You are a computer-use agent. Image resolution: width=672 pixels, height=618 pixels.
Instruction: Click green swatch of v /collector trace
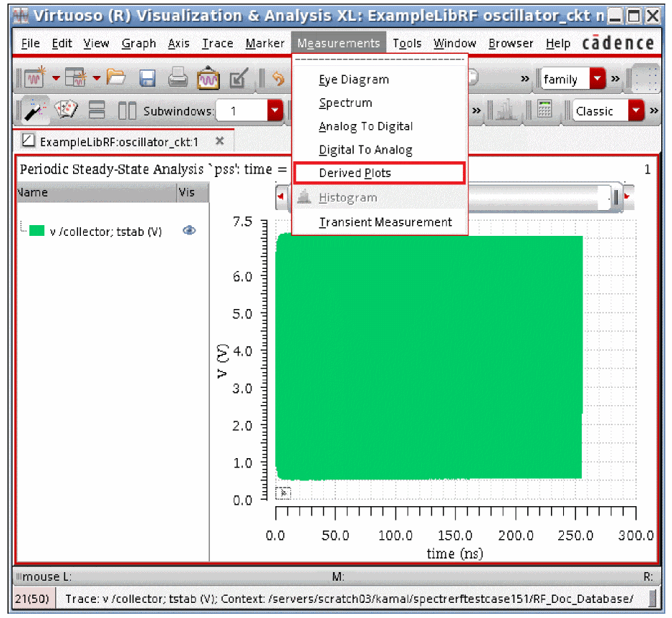point(37,231)
